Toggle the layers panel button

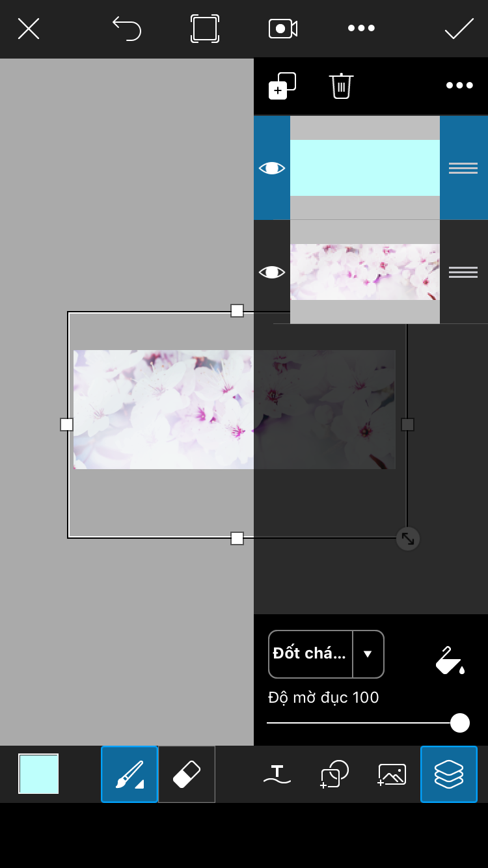tap(449, 774)
